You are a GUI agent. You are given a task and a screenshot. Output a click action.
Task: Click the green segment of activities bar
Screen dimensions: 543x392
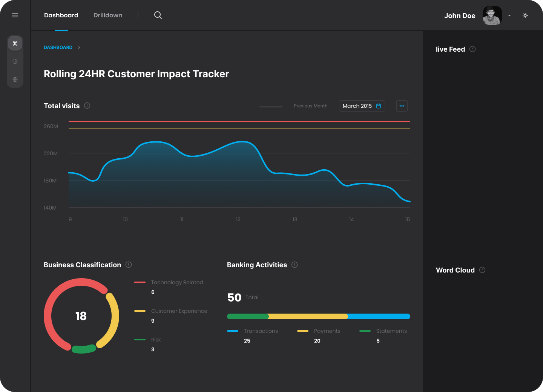click(247, 317)
